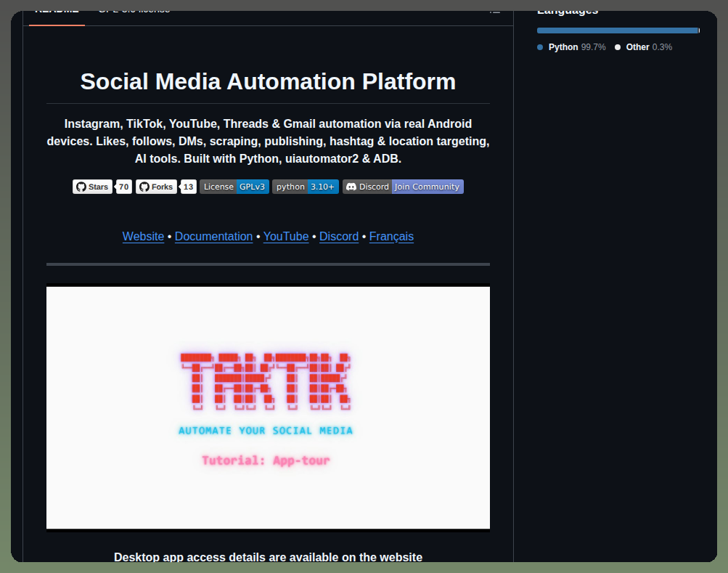Click the License GPLv3 badge

pos(234,187)
